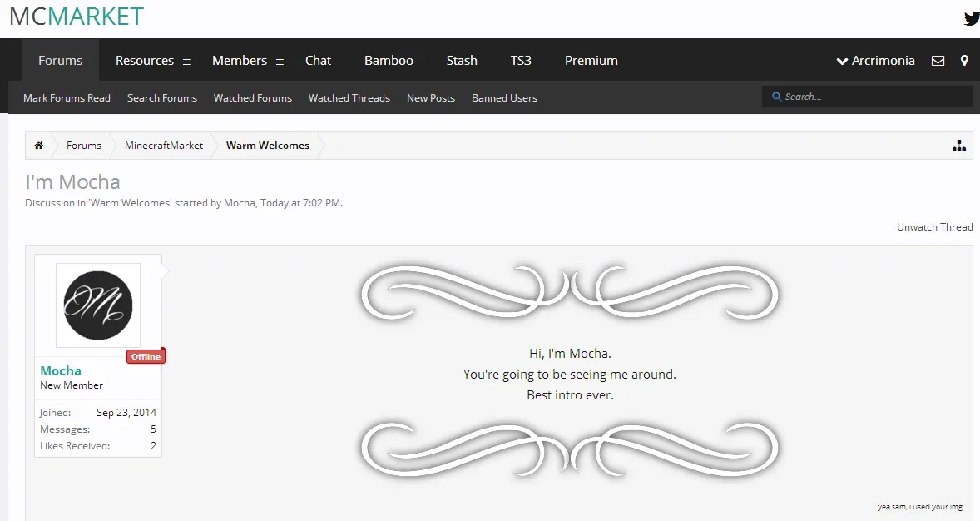The width and height of the screenshot is (980, 521).
Task: View New Posts
Action: coord(431,97)
